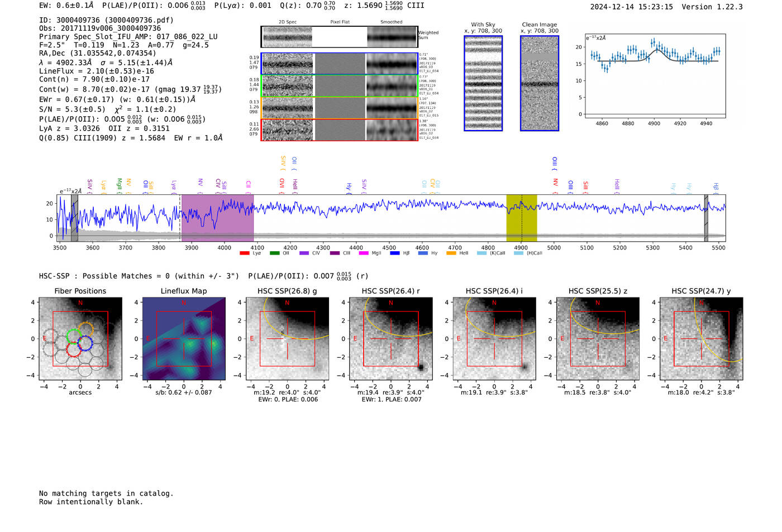Click the Primary Spec_Slot_IFU_AMP line
This screenshot has width=782, height=532.
click(x=128, y=37)
